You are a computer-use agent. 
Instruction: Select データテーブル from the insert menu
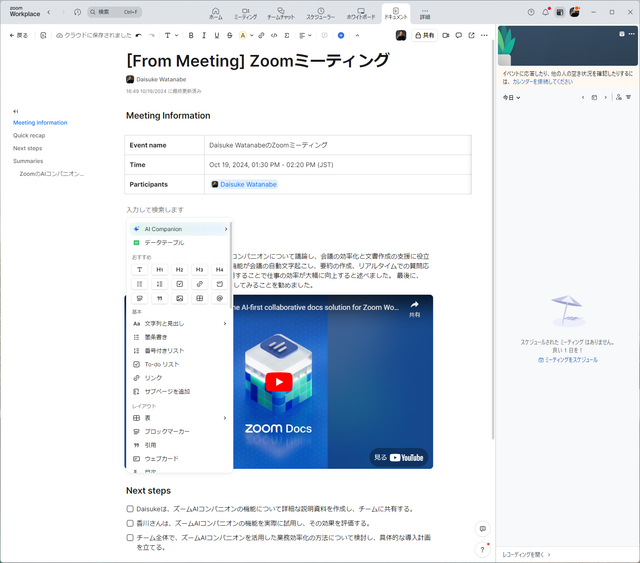tap(179, 243)
